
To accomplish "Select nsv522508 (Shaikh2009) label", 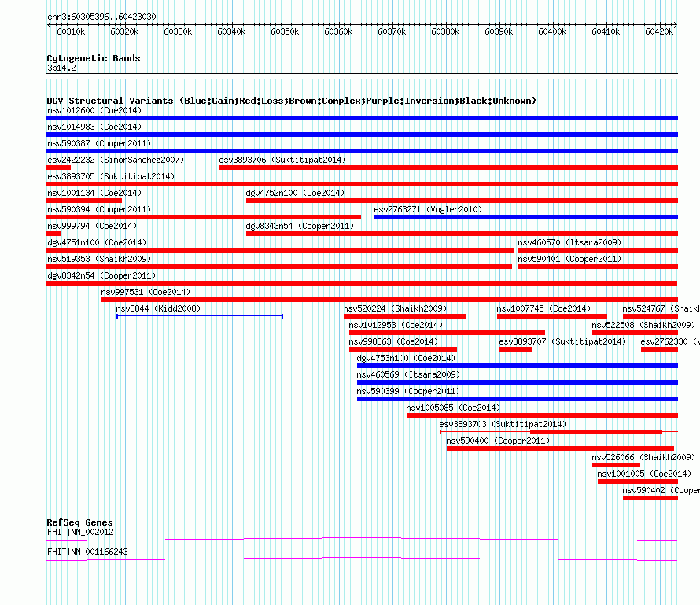I will pos(643,325).
